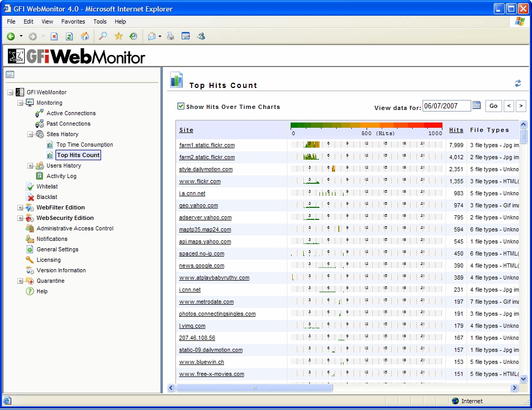The image size is (532, 410).
Task: Collapse the Monitoring tree node
Action: pyautogui.click(x=20, y=103)
